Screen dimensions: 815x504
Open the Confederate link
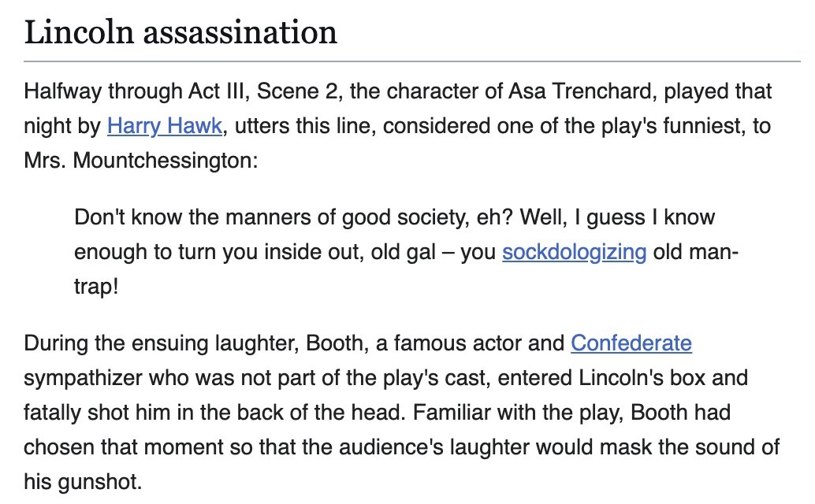click(631, 343)
